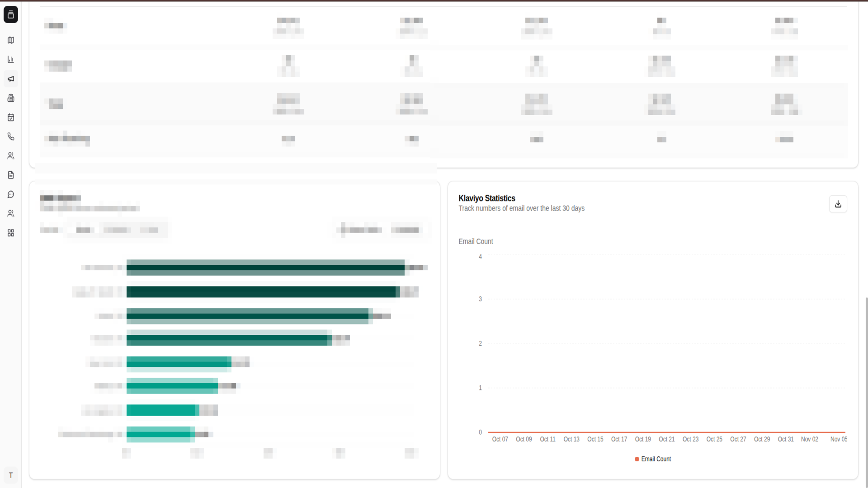868x488 pixels.
Task: Click the T user avatar at bottom-left
Action: pos(11,475)
